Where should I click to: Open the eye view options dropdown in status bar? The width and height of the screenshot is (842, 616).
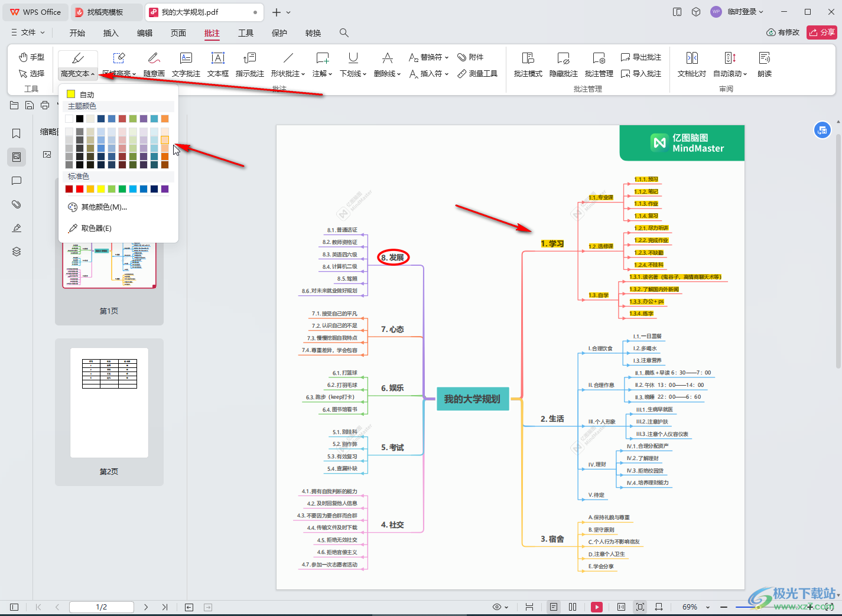click(x=507, y=607)
